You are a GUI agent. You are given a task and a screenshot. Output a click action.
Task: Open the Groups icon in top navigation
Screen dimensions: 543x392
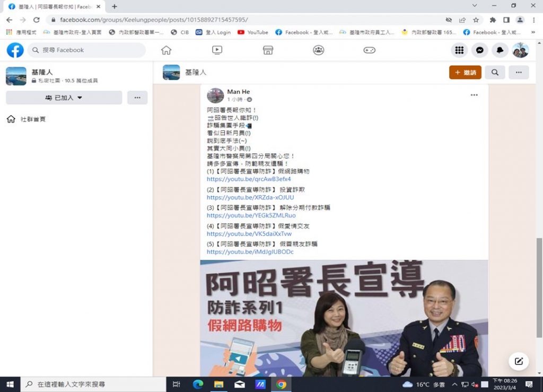click(x=318, y=50)
